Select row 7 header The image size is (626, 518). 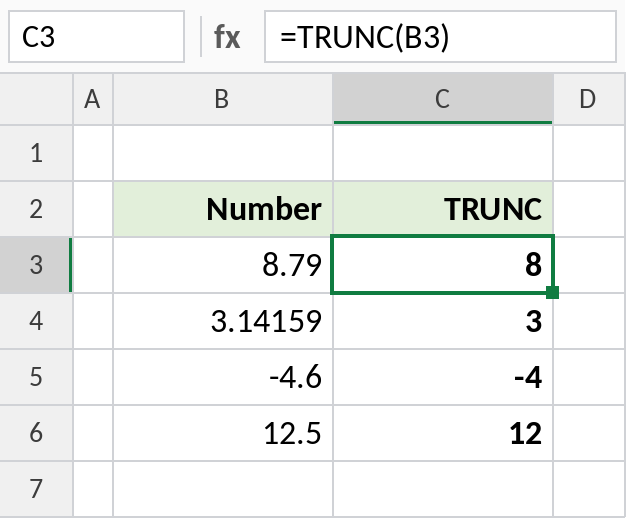(36, 489)
